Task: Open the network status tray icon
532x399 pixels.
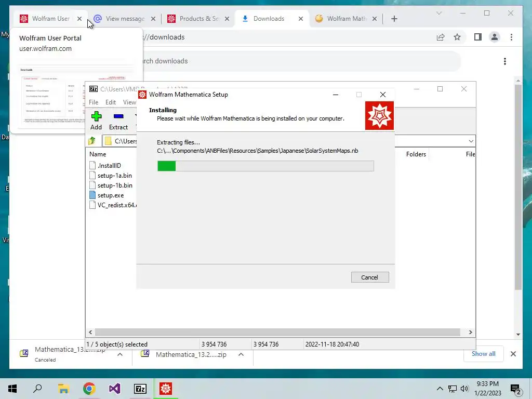Action: (453, 389)
